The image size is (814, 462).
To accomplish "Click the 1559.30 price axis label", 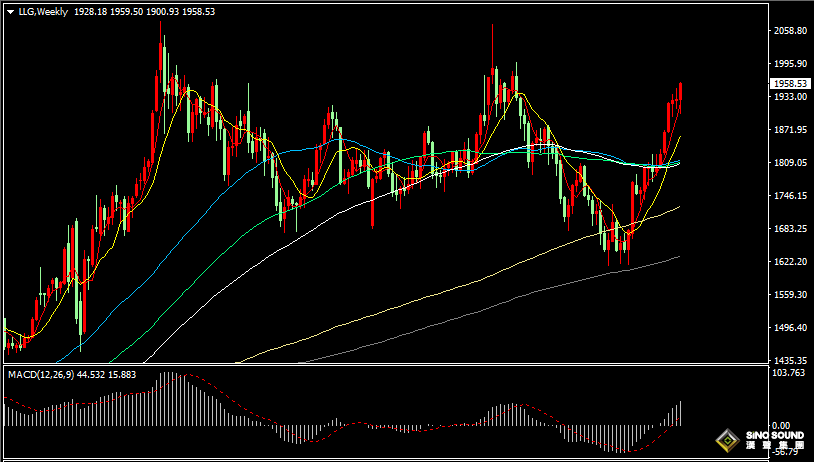I will pyautogui.click(x=788, y=295).
